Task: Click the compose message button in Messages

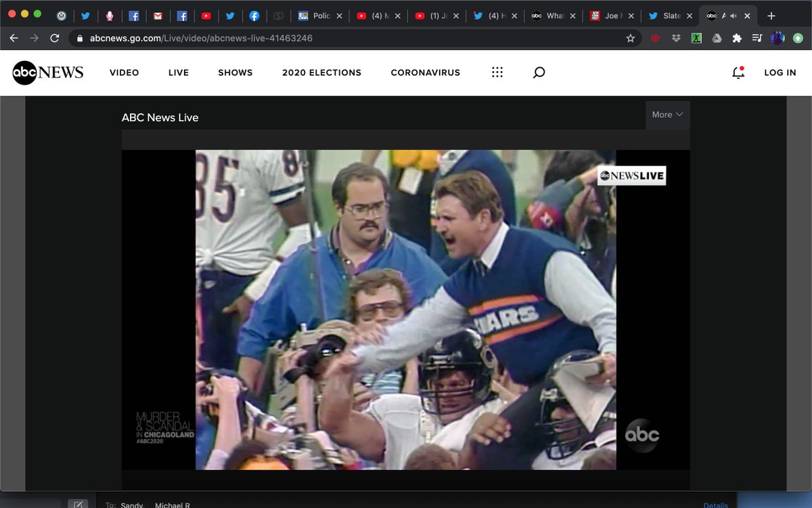Action: pyautogui.click(x=78, y=504)
